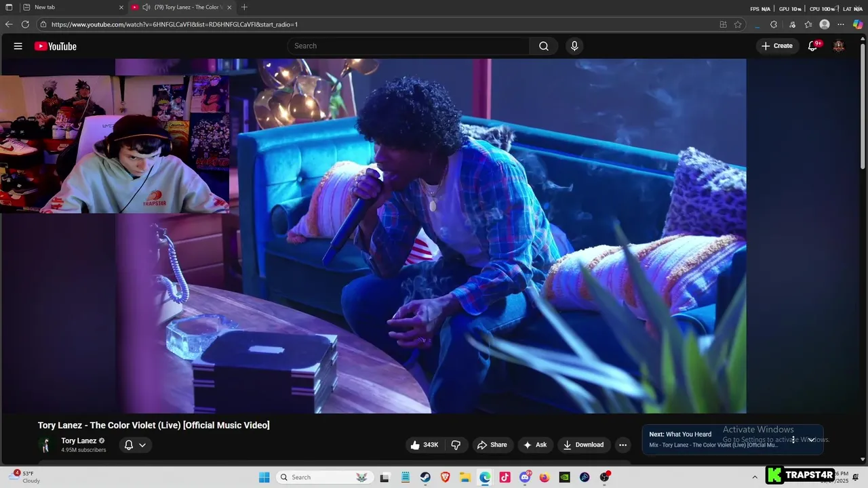Open Tory Lanez channel name link
The height and width of the screenshot is (488, 868).
tap(79, 441)
